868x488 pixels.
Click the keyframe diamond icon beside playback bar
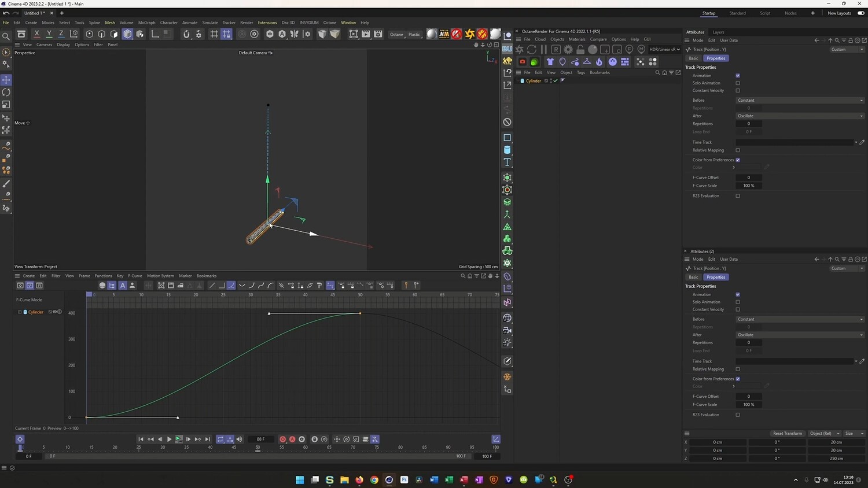(20, 439)
